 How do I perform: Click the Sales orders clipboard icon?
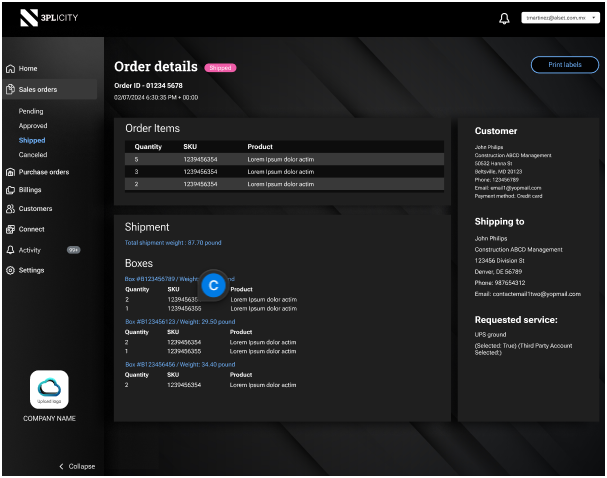pyautogui.click(x=10, y=89)
